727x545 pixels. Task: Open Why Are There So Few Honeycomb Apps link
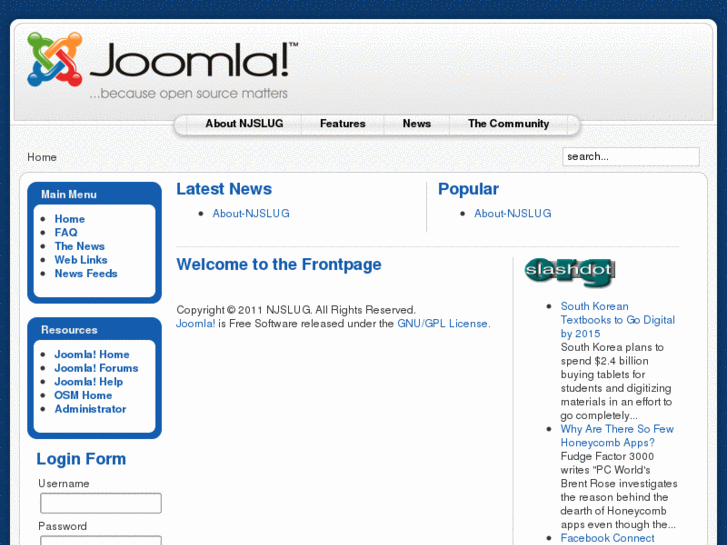617,436
